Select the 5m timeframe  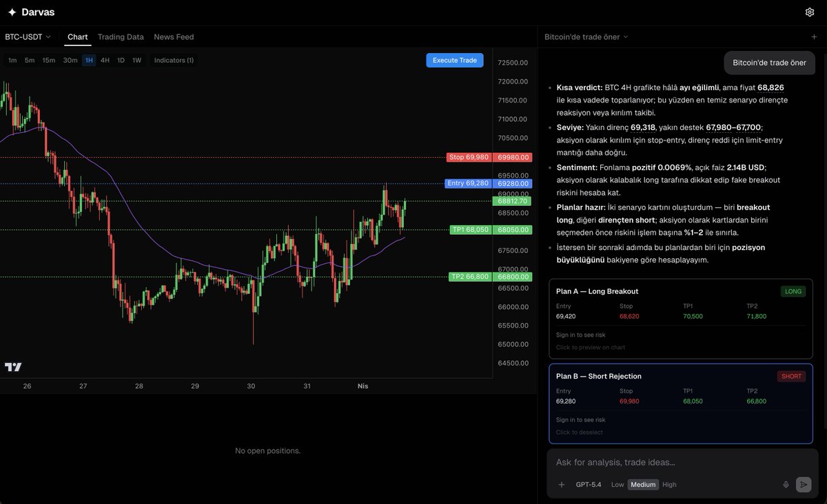[x=30, y=60]
